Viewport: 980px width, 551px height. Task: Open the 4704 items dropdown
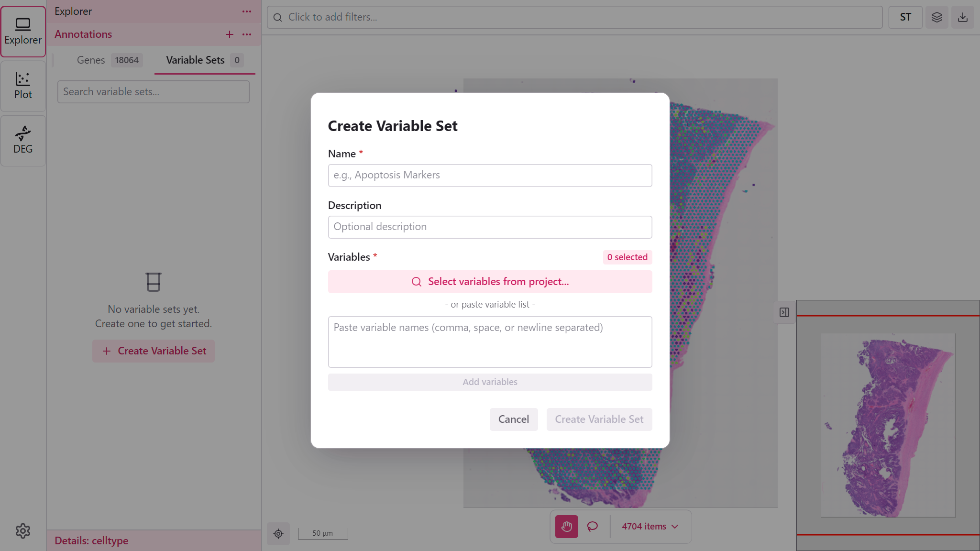(x=649, y=526)
